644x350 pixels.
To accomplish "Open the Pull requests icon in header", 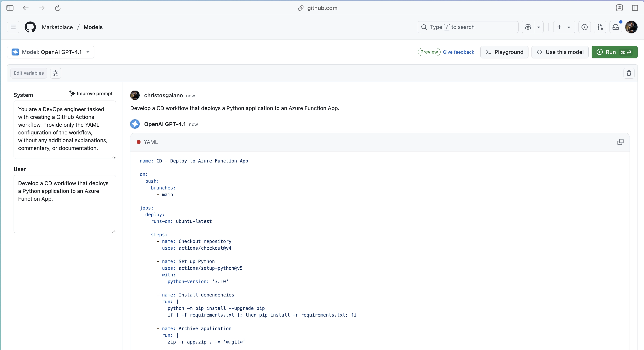I will [x=600, y=27].
